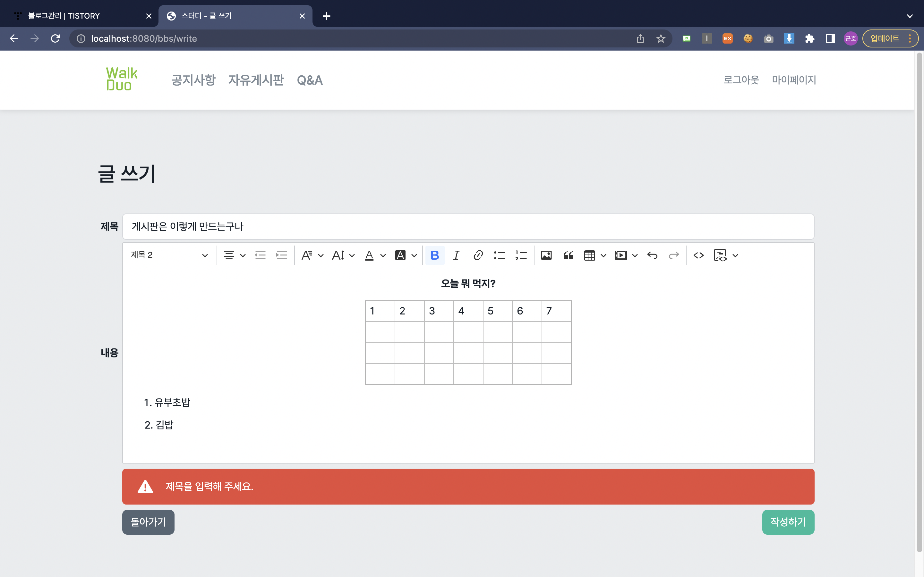The image size is (924, 577).
Task: Expand the text alignment dropdown
Action: (x=234, y=255)
